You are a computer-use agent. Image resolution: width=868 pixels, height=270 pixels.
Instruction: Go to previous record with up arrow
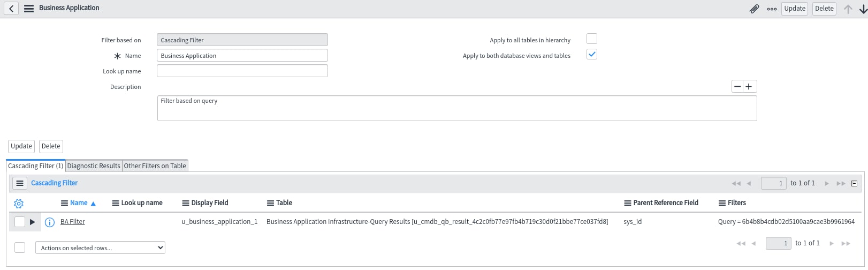click(x=848, y=9)
